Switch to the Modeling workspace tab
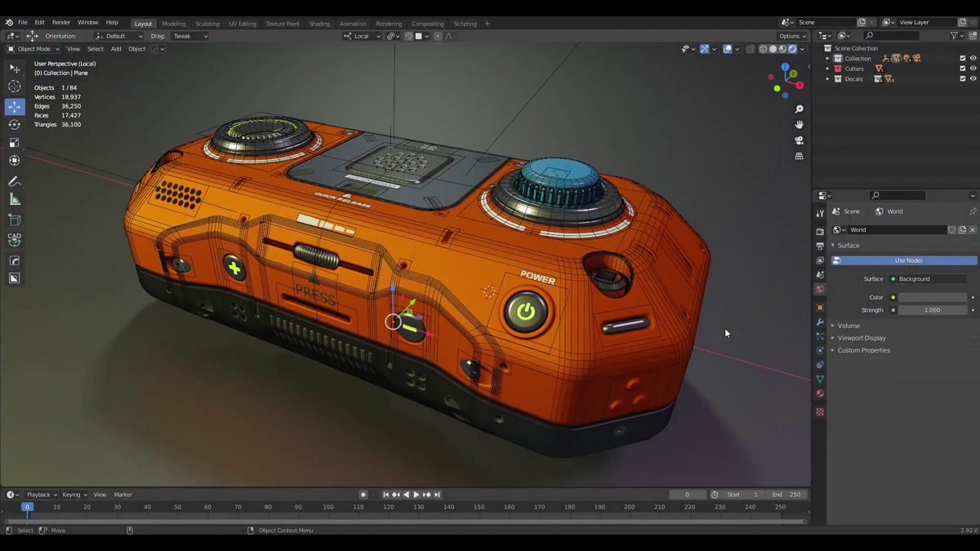 click(x=174, y=24)
